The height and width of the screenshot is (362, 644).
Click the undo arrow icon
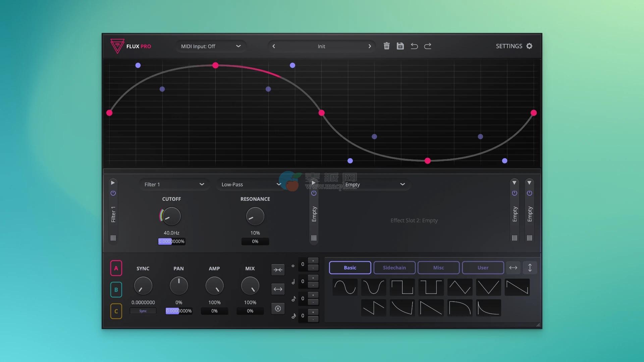pyautogui.click(x=414, y=46)
